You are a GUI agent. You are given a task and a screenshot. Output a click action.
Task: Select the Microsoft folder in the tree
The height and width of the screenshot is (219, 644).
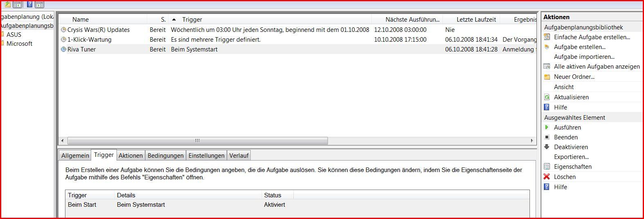[19, 43]
